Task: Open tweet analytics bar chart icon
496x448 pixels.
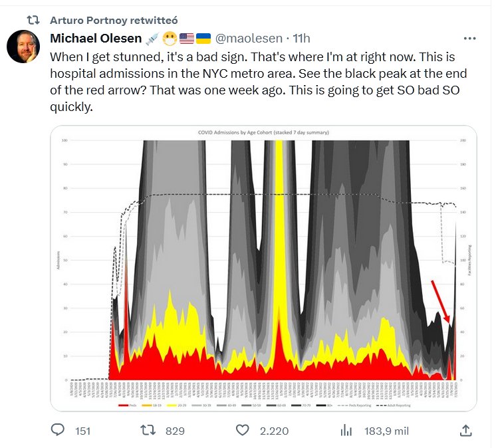Action: pyautogui.click(x=346, y=431)
